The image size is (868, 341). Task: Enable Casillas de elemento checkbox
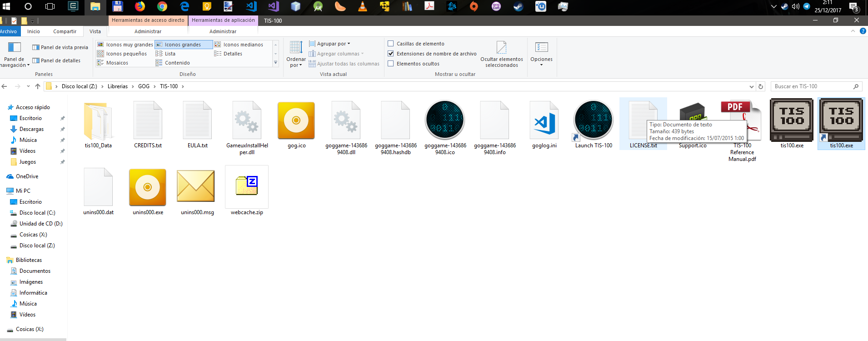tap(390, 44)
